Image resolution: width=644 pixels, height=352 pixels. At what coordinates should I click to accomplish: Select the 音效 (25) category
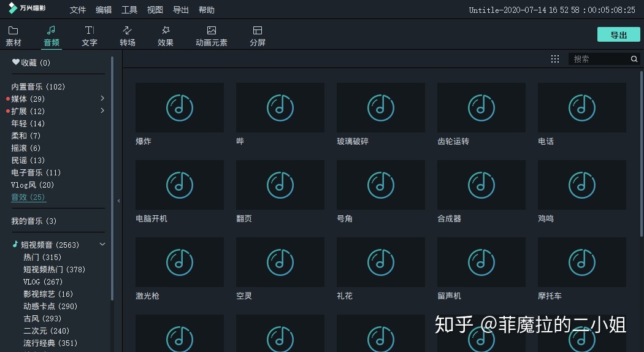28,197
